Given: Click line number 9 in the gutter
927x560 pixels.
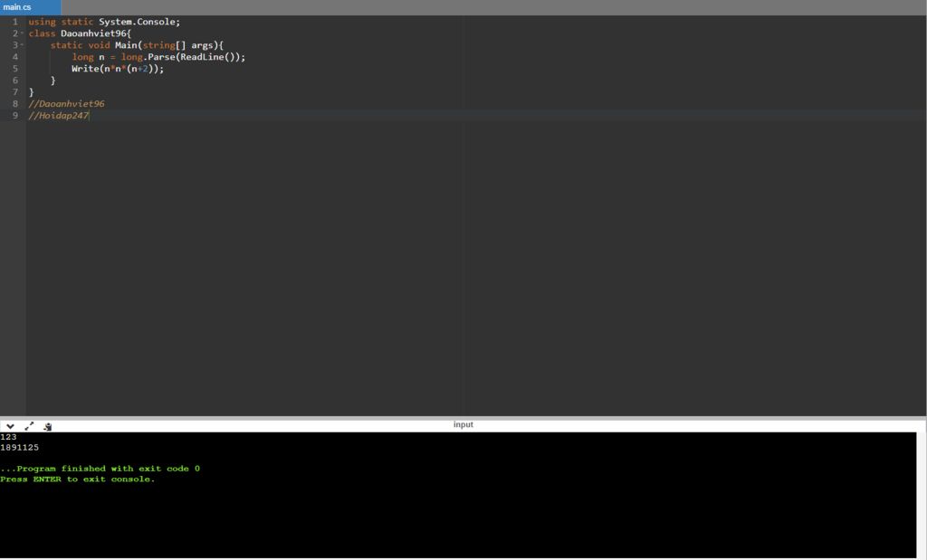Looking at the screenshot, I should coord(15,115).
